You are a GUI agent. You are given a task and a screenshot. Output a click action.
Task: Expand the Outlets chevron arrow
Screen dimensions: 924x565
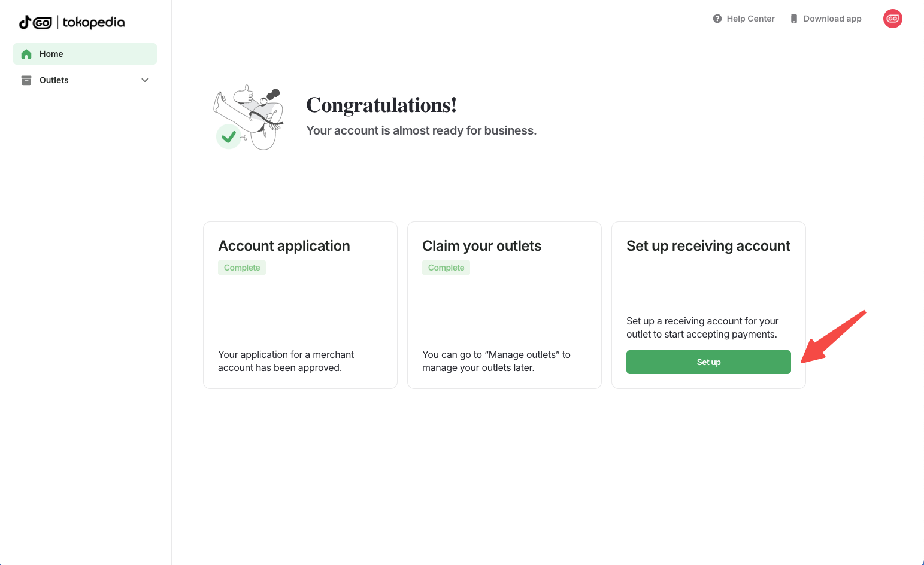[145, 80]
